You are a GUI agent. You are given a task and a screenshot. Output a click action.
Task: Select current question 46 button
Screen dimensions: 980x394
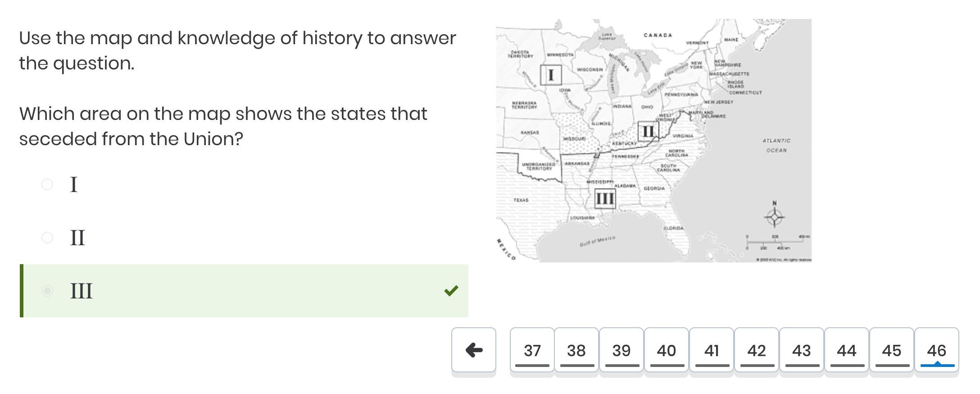pos(937,350)
